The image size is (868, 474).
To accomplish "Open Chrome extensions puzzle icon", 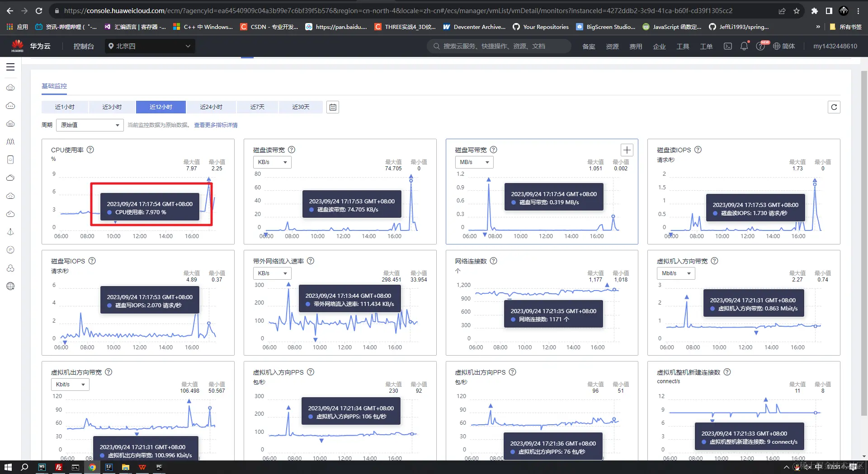I will 814,11.
